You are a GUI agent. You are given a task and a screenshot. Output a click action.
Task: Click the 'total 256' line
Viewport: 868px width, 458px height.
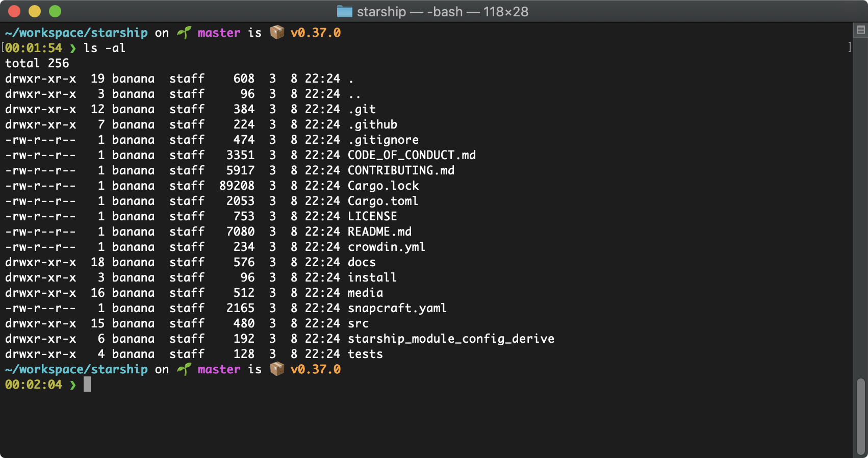pos(37,63)
